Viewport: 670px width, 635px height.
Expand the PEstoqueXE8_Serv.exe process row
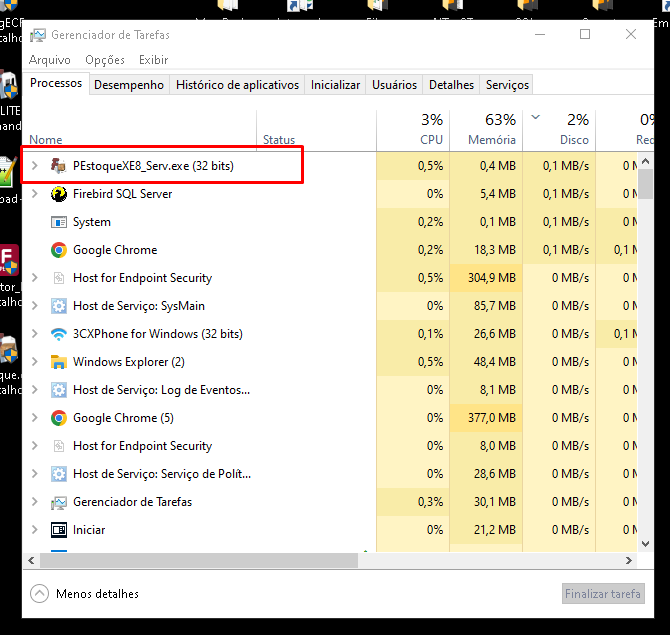[35, 165]
